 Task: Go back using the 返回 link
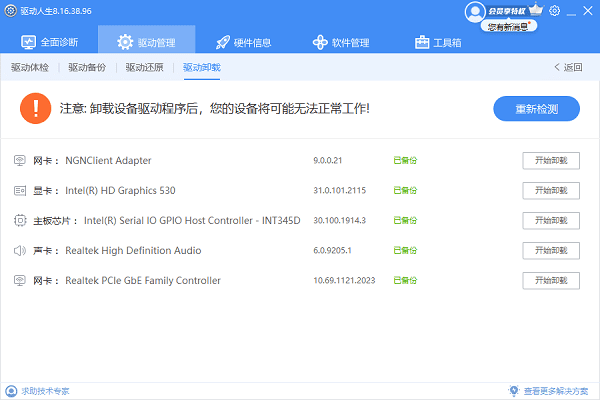tap(567, 68)
